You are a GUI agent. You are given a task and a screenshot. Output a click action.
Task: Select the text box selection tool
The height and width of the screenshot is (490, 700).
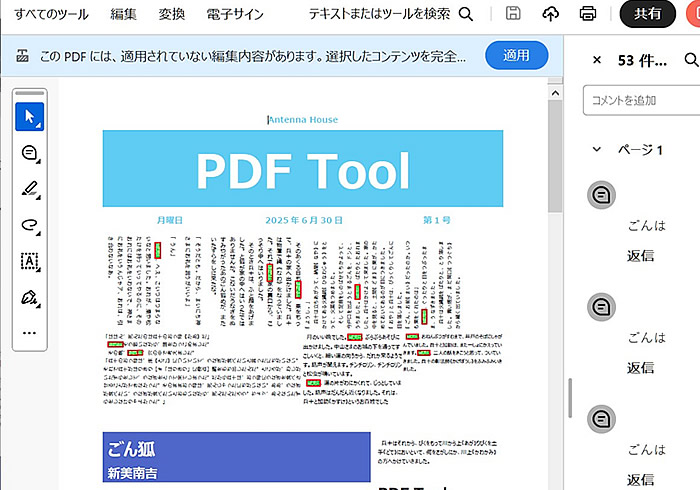(x=30, y=261)
